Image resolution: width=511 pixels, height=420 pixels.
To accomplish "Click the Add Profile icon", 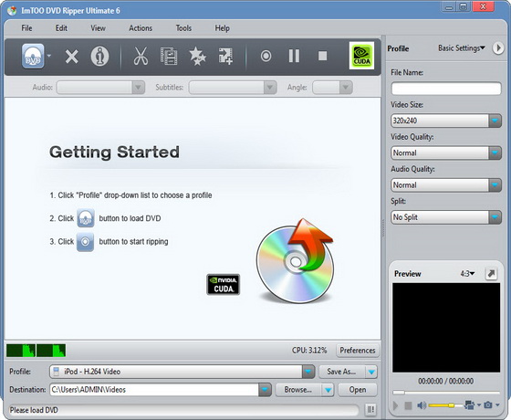I will [225, 56].
